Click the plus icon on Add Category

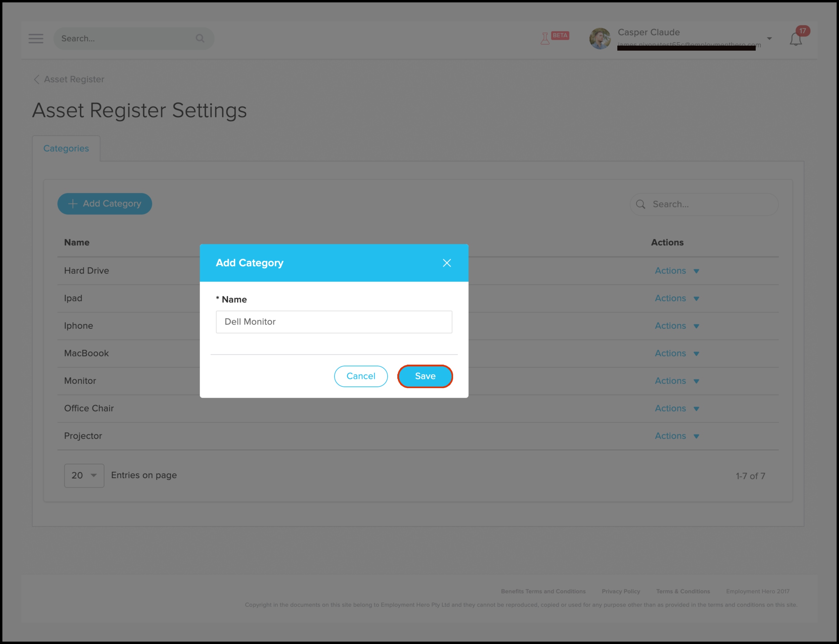73,203
